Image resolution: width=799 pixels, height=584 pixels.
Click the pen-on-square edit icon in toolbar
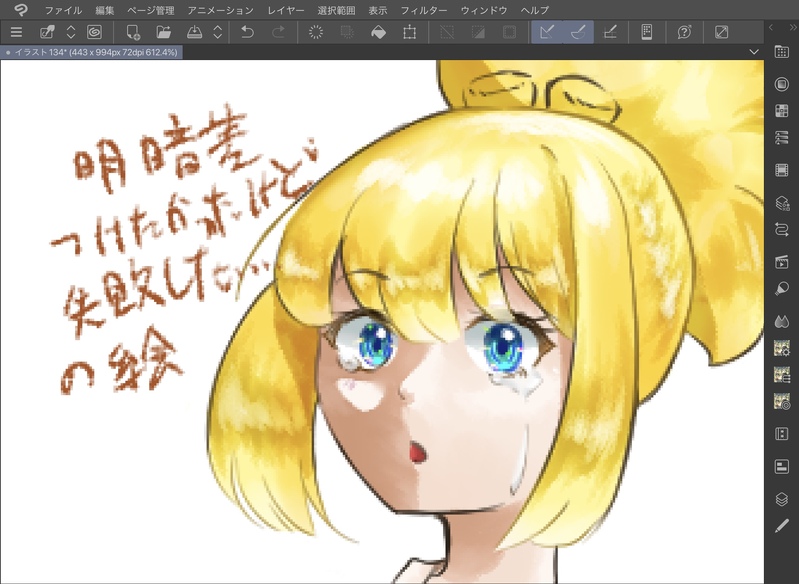click(x=47, y=32)
